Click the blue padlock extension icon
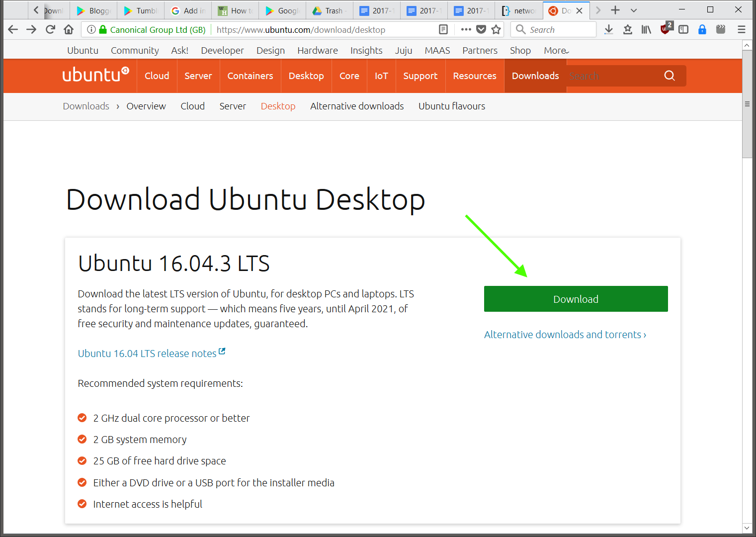Image resolution: width=756 pixels, height=537 pixels. click(x=702, y=30)
